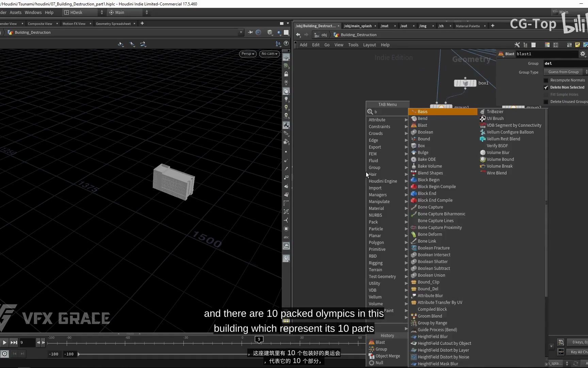
Task: Open network editor display options via wrench icon
Action: (517, 45)
